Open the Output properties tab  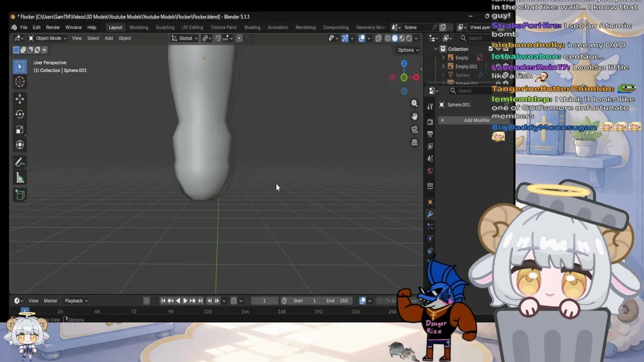(430, 134)
